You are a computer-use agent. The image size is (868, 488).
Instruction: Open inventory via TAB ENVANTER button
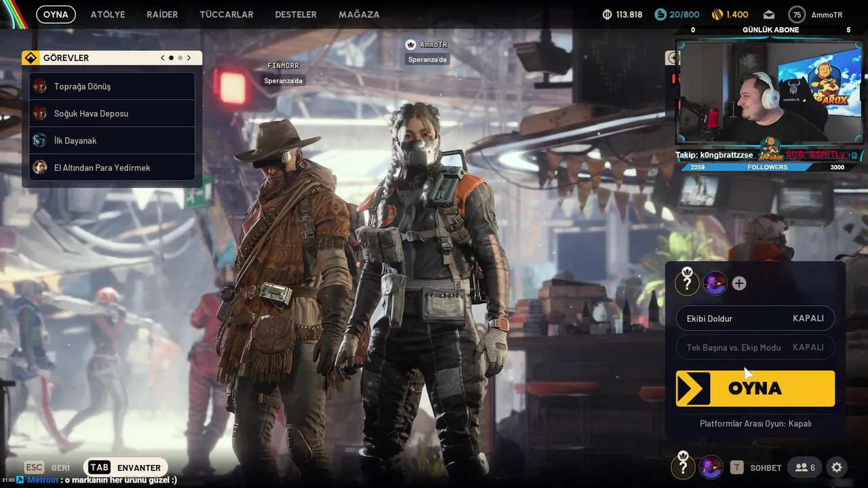[x=127, y=468]
